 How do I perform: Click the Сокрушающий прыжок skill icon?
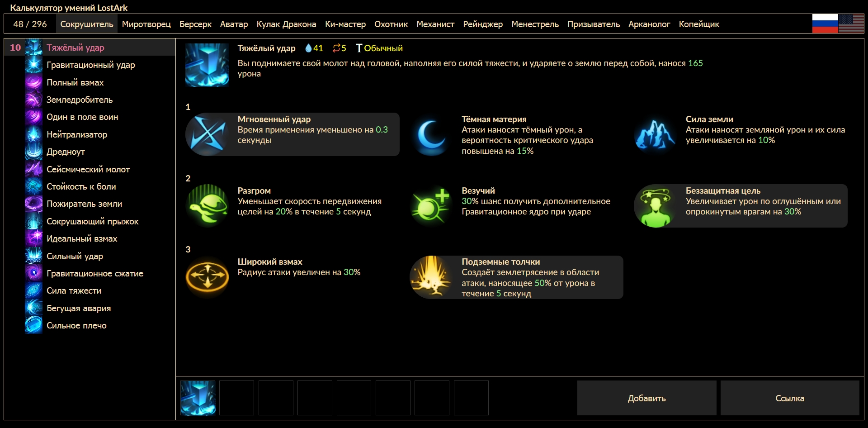pos(33,221)
